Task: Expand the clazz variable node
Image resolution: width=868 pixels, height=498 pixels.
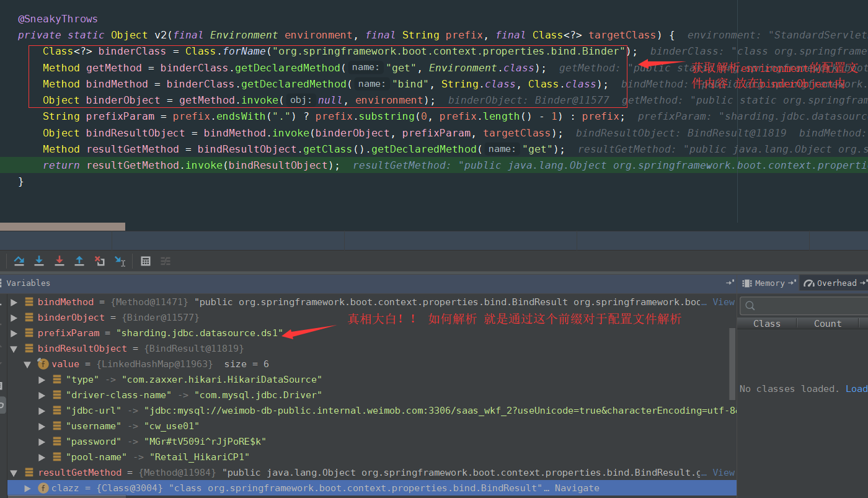Action: 28,488
